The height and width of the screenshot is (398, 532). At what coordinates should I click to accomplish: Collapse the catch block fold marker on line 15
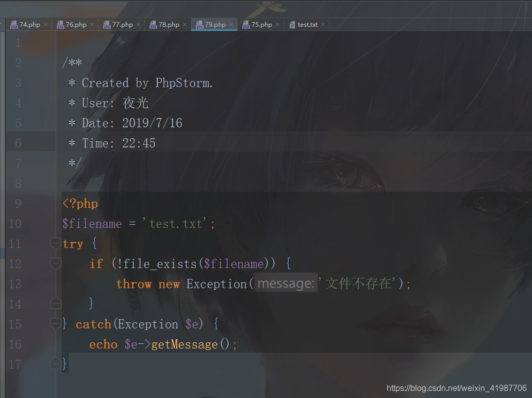coord(56,324)
